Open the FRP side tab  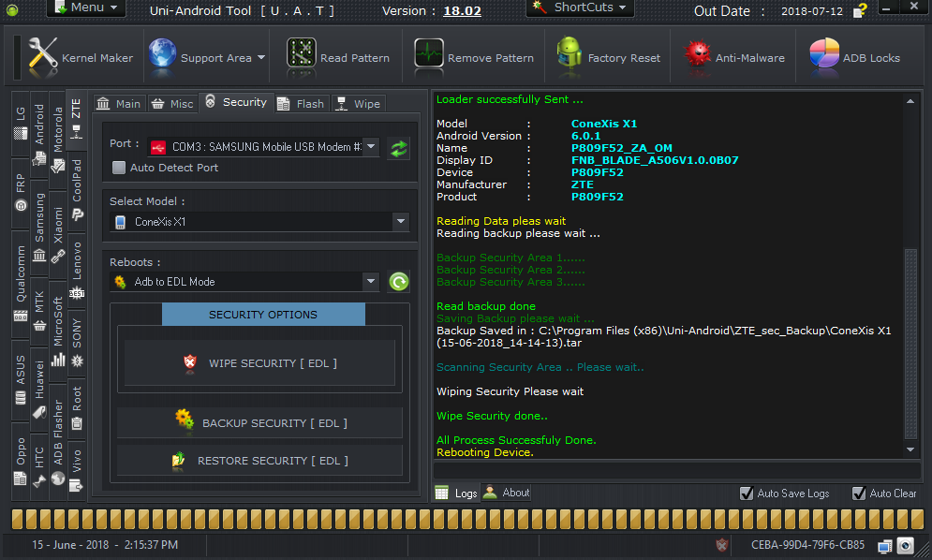coord(21,193)
